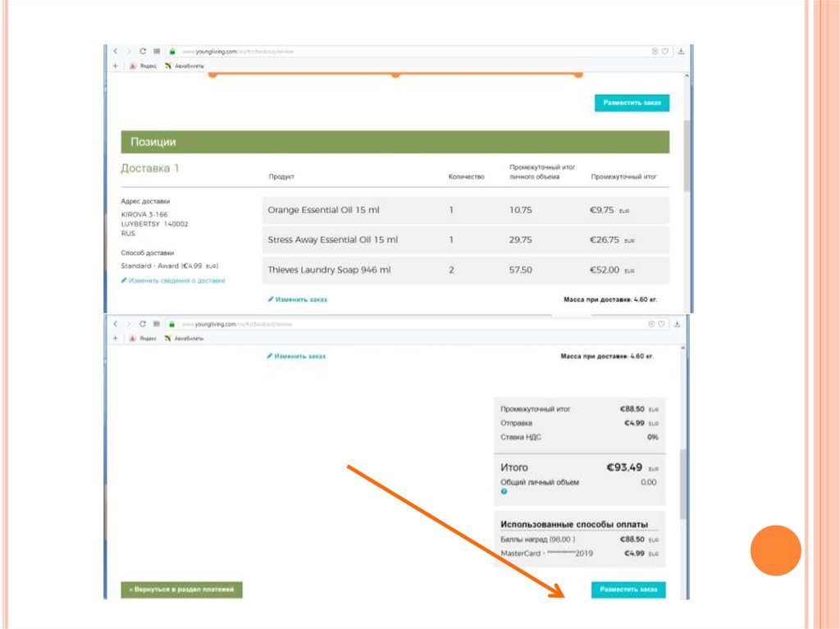Image resolution: width=840 pixels, height=629 pixels.
Task: Go forward in the upper browser window
Action: [129, 52]
